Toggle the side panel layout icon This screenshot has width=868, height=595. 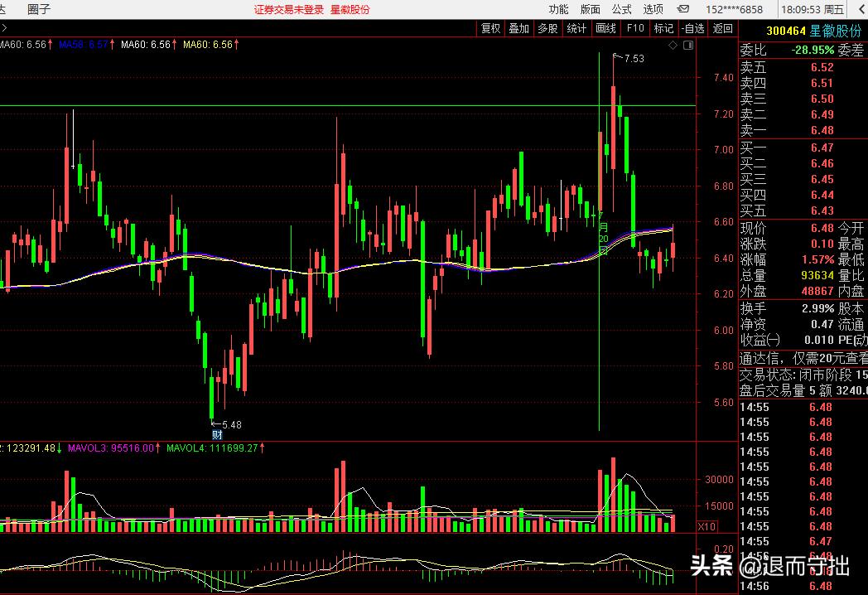688,46
